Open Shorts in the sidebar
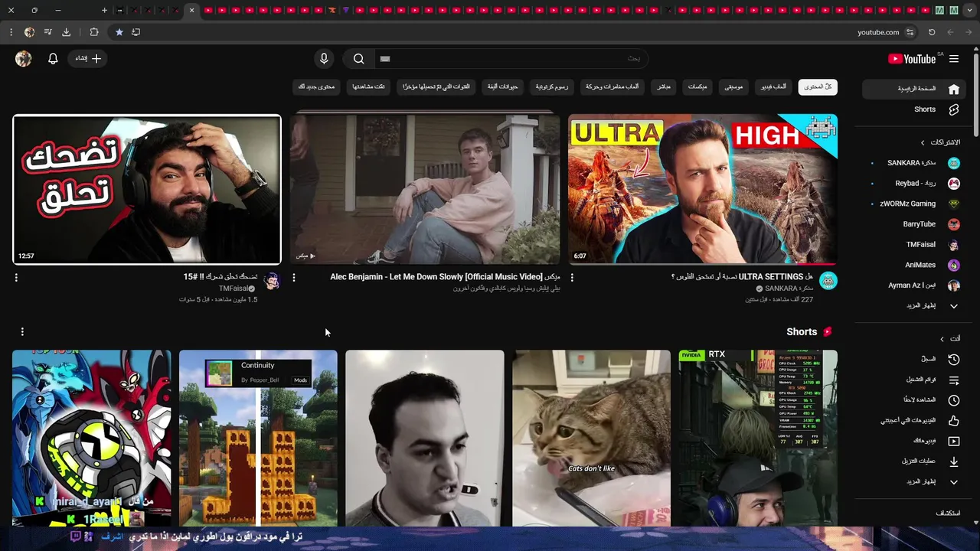 [915, 109]
